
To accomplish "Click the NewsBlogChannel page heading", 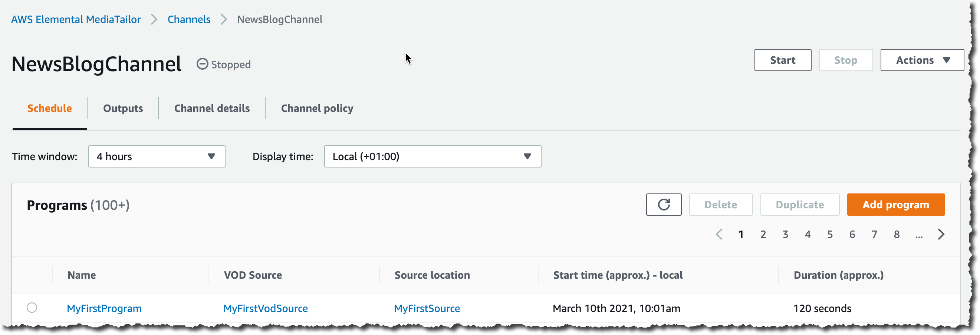I will click(x=97, y=64).
